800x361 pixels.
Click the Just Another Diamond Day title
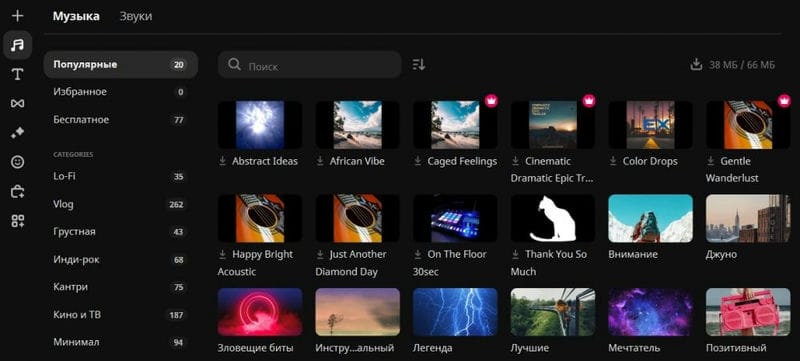(351, 263)
